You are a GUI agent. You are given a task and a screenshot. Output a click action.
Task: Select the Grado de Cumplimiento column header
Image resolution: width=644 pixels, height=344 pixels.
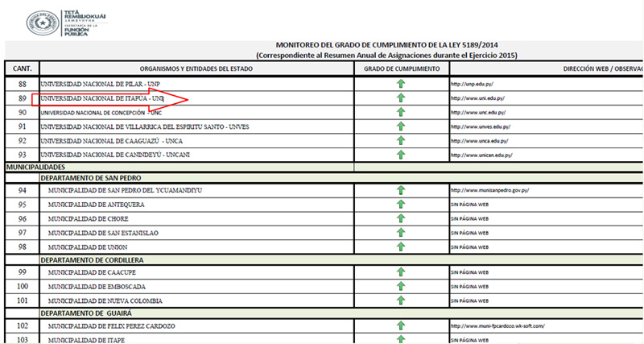[401, 69]
